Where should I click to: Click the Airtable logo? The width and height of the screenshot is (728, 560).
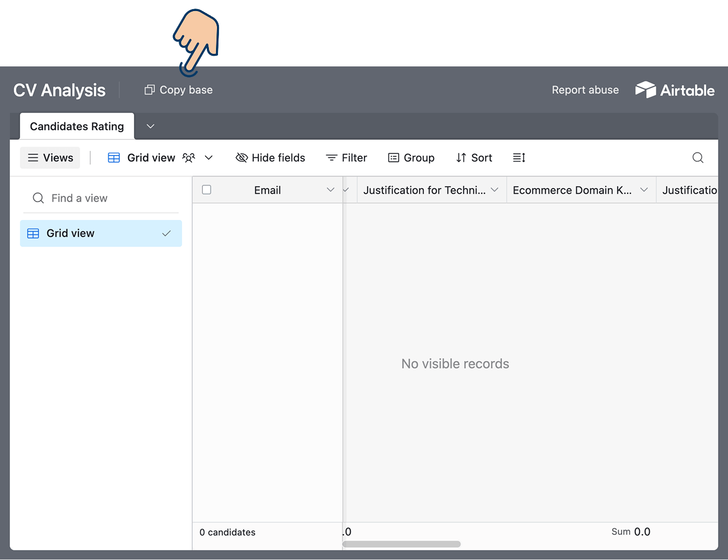[675, 90]
